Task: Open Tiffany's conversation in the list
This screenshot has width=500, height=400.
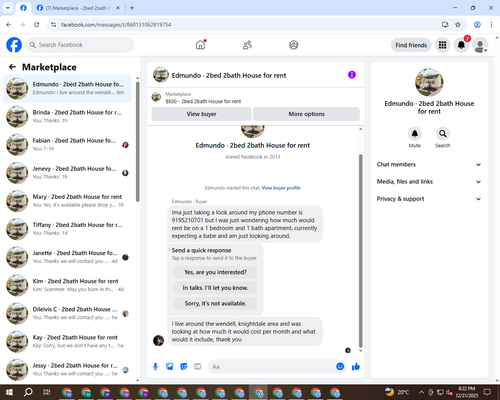Action: (x=67, y=229)
